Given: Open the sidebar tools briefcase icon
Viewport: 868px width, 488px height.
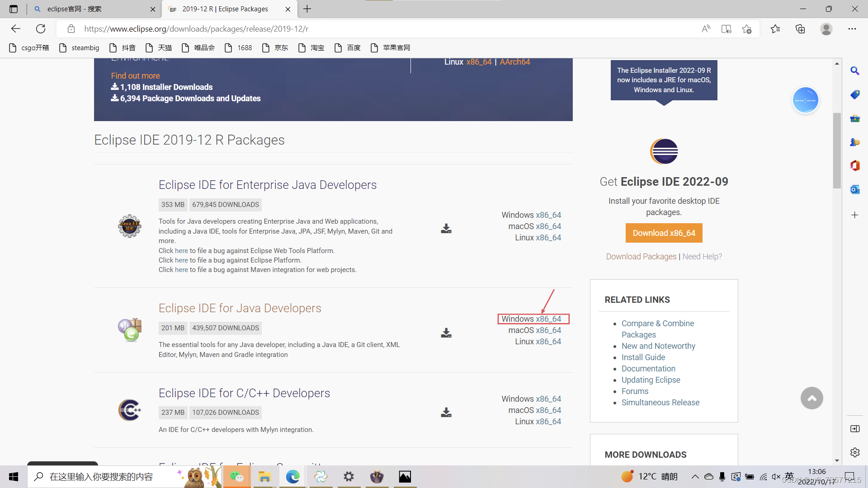Looking at the screenshot, I should click(x=855, y=118).
